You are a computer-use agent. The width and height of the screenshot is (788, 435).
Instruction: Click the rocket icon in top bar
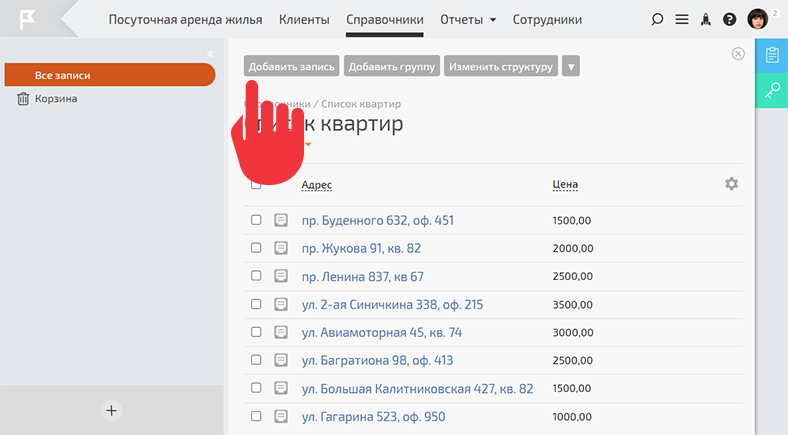coord(706,19)
